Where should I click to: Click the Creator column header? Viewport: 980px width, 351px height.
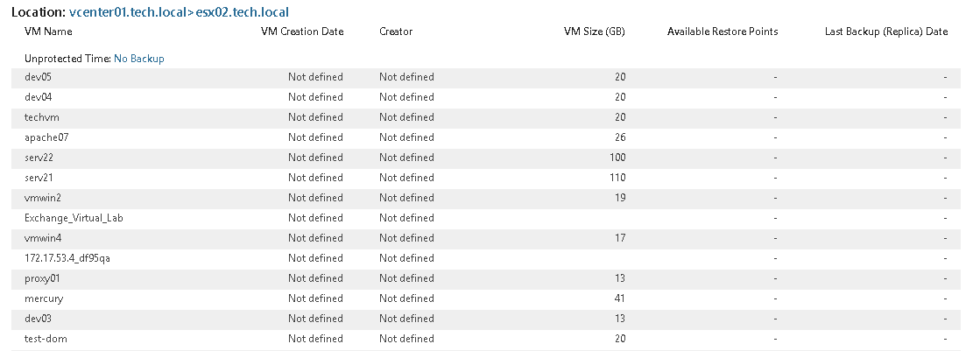(x=396, y=32)
